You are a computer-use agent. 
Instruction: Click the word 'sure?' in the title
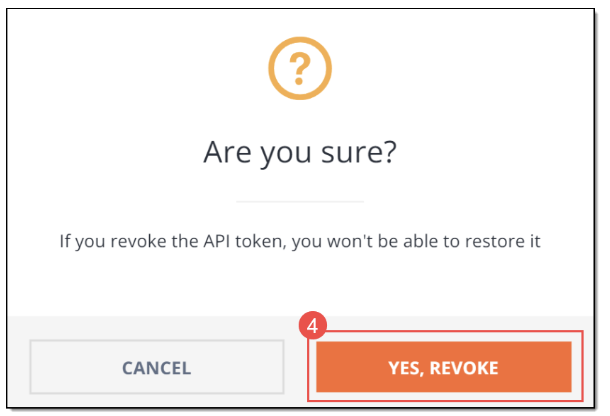(359, 153)
